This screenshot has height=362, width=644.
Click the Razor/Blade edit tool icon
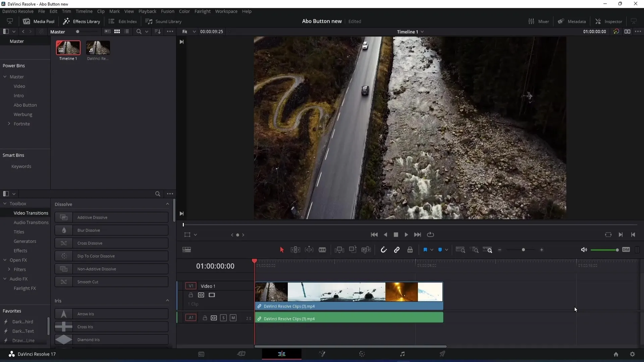[322, 250]
